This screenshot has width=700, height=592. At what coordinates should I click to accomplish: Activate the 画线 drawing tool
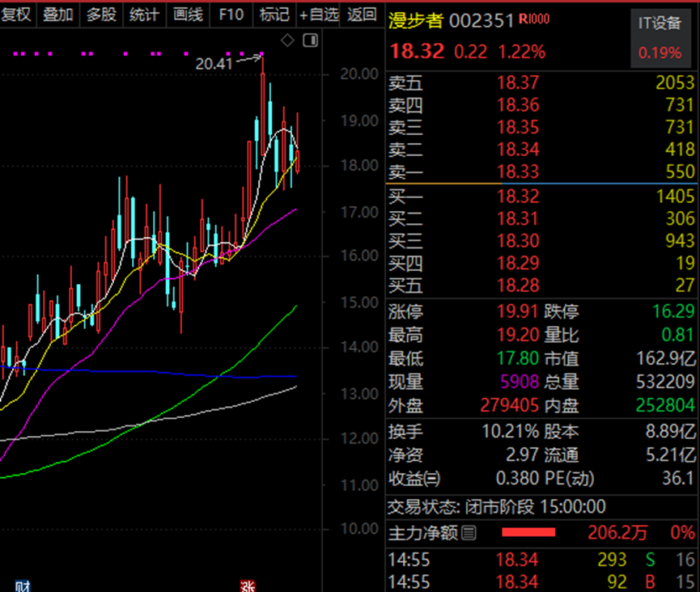pyautogui.click(x=188, y=15)
